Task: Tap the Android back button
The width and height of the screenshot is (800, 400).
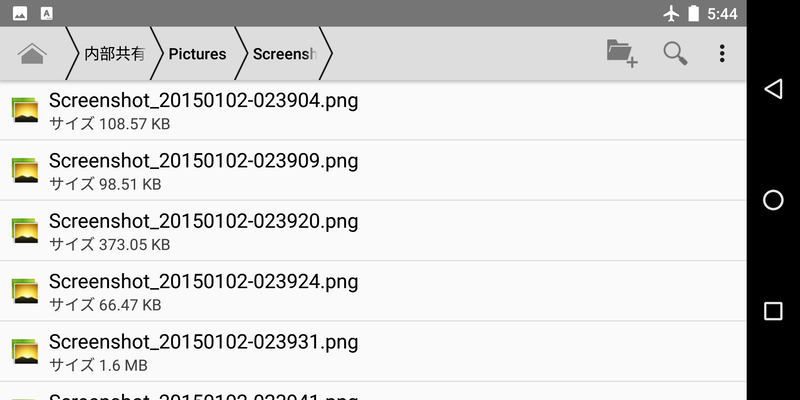Action: pos(773,90)
